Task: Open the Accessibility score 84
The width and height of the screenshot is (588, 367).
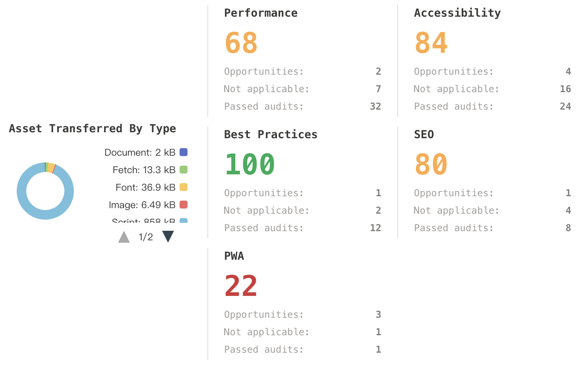Action: pos(431,43)
